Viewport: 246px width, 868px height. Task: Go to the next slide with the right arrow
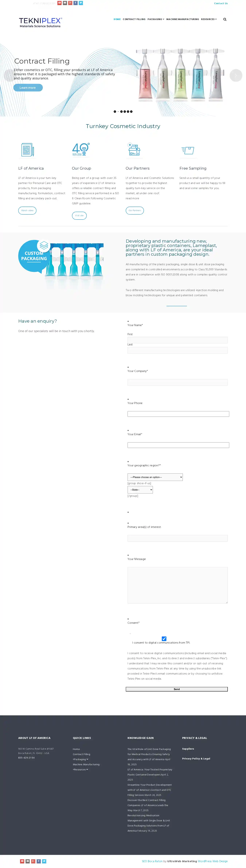pos(236,75)
